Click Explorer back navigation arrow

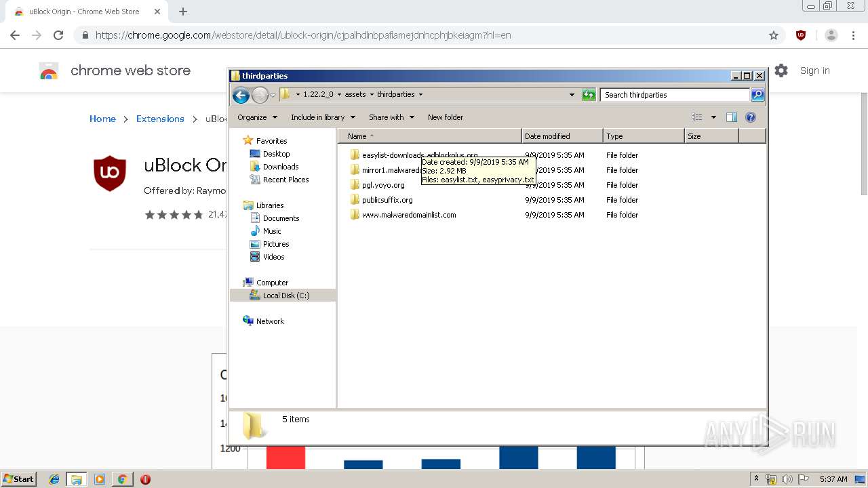(241, 95)
